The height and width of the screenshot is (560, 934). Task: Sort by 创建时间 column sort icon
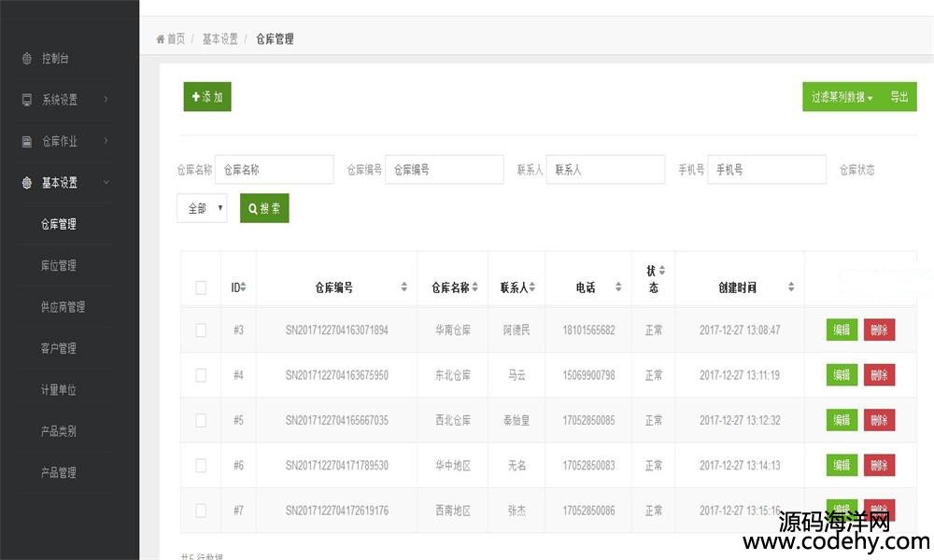point(791,287)
